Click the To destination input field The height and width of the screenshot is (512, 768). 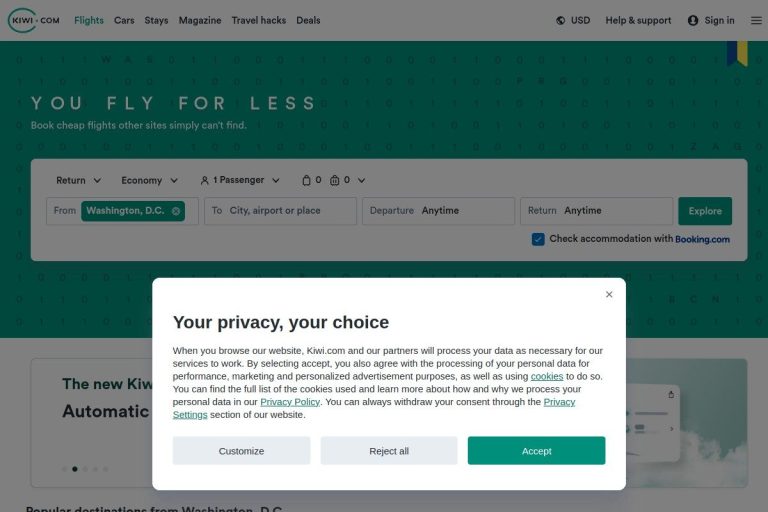click(285, 211)
